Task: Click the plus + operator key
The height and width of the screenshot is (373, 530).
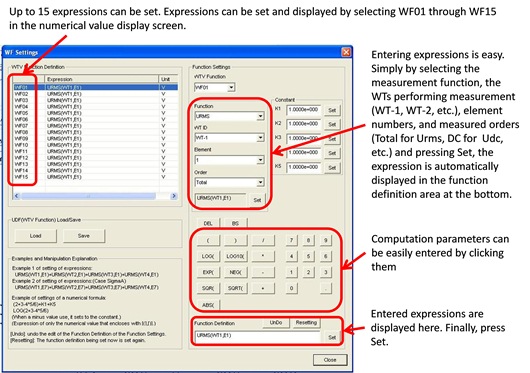Action: 263,288
